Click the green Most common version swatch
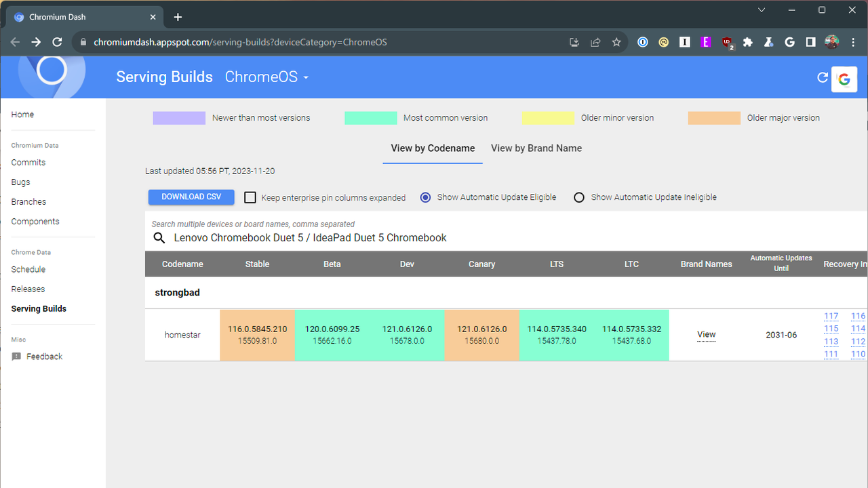 click(371, 118)
